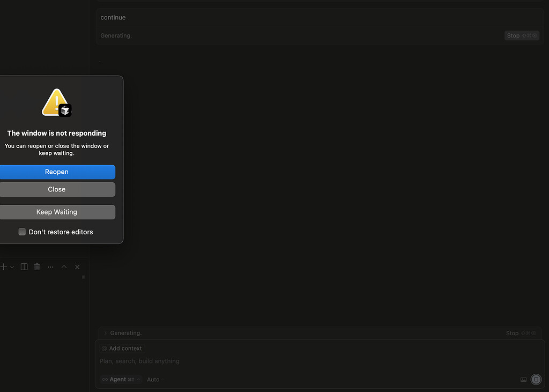
Task: Choose Keep Waiting in the warning dialog
Action: (x=57, y=212)
